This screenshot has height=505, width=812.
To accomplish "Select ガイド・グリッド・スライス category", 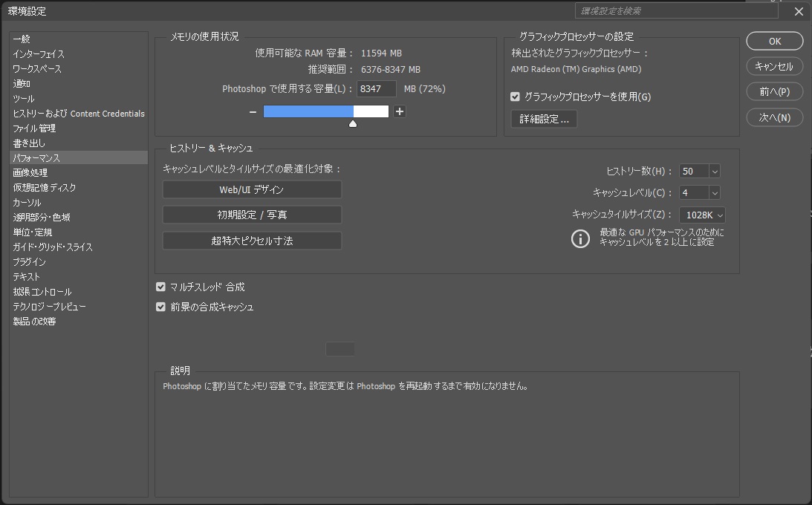I will click(x=79, y=247).
